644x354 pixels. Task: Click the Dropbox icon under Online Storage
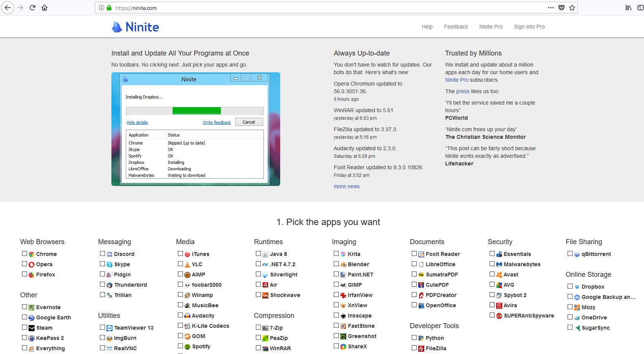tap(577, 287)
